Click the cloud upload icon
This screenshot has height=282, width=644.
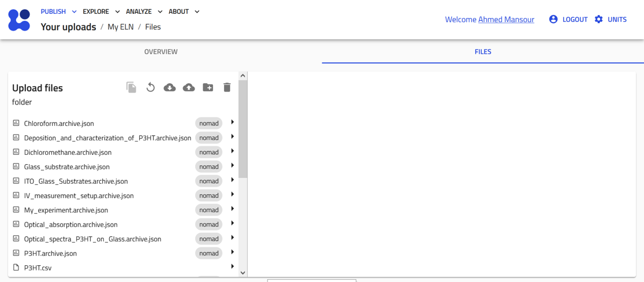(x=189, y=87)
